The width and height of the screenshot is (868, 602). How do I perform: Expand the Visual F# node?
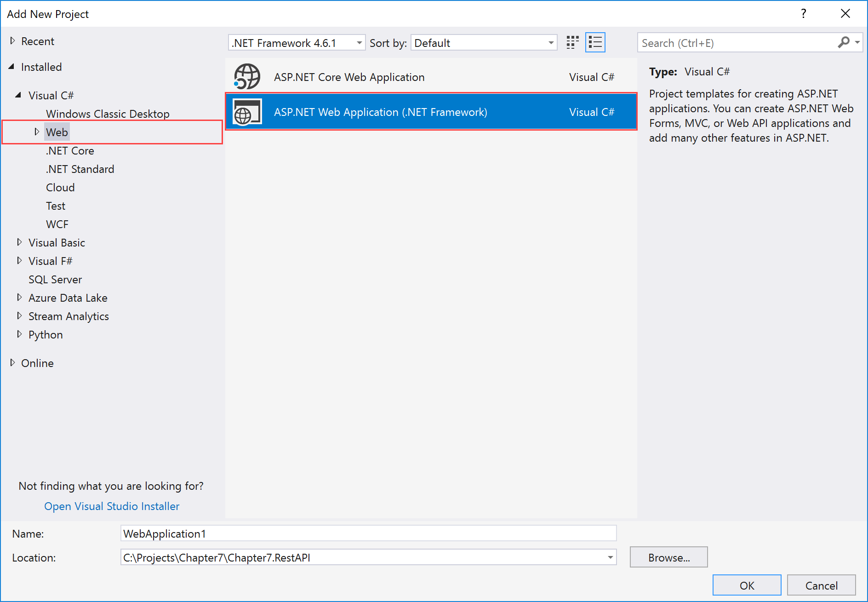point(19,260)
